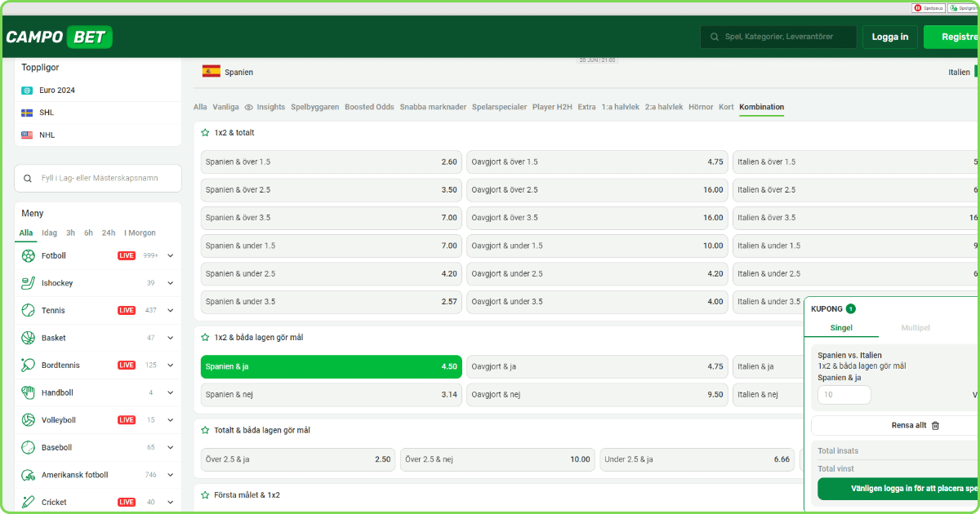This screenshot has width=980, height=514.
Task: Click the LIVE badge on the Fotboll row
Action: click(x=127, y=255)
